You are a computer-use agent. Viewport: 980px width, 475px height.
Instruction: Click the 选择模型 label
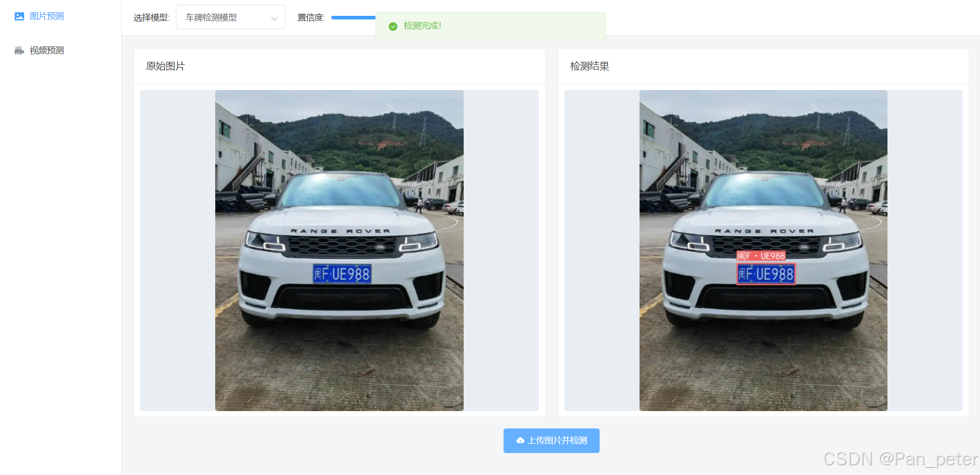point(151,17)
